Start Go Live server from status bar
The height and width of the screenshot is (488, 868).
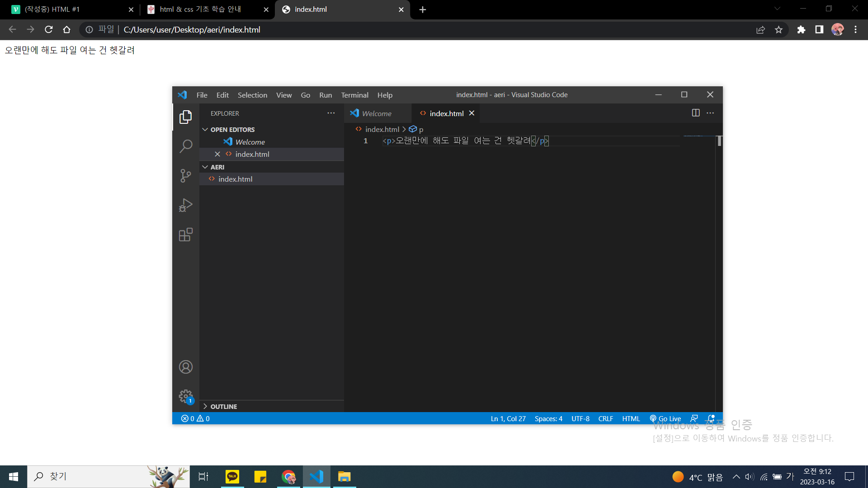(x=665, y=418)
